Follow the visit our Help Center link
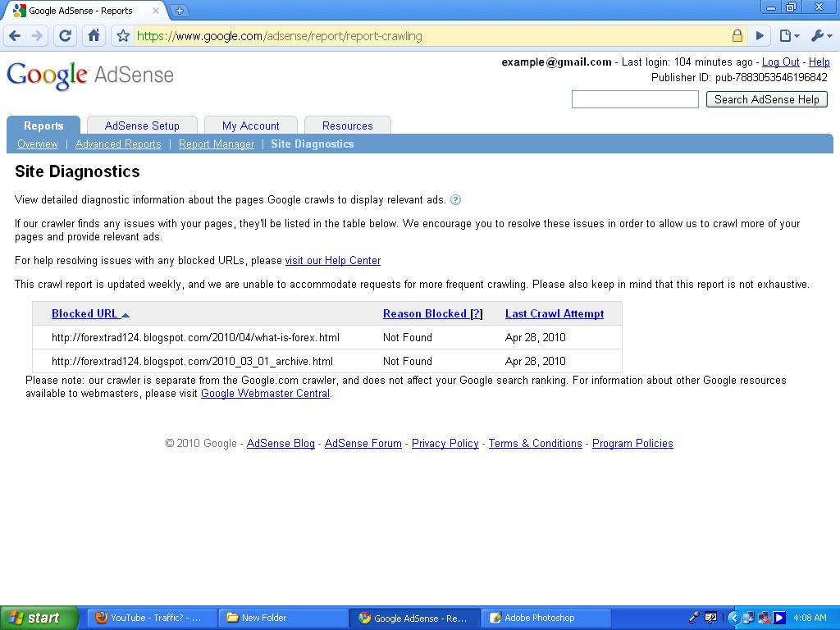This screenshot has width=840, height=630. click(333, 260)
